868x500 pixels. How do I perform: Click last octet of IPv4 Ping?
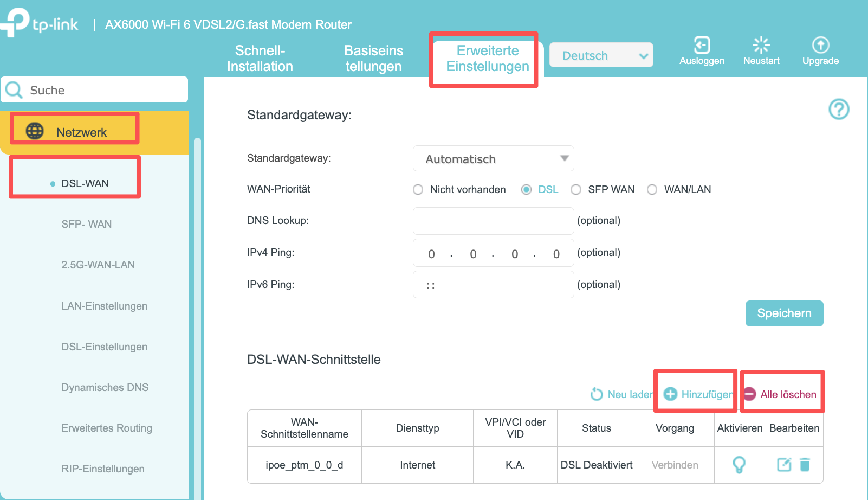[x=556, y=254]
